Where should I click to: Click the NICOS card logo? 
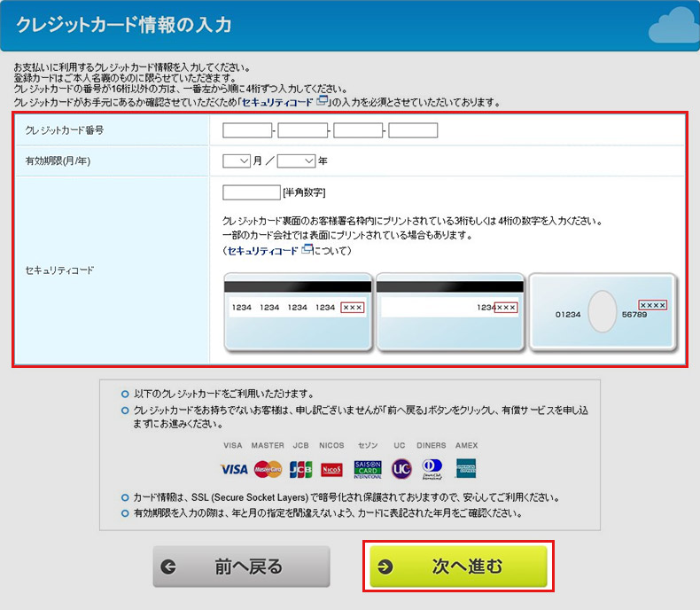(332, 469)
